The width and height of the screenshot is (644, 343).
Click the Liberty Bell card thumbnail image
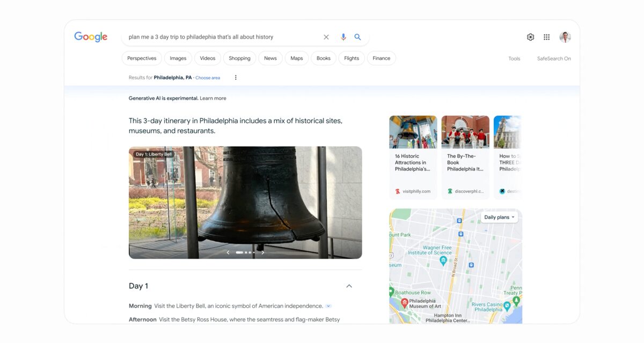[413, 132]
